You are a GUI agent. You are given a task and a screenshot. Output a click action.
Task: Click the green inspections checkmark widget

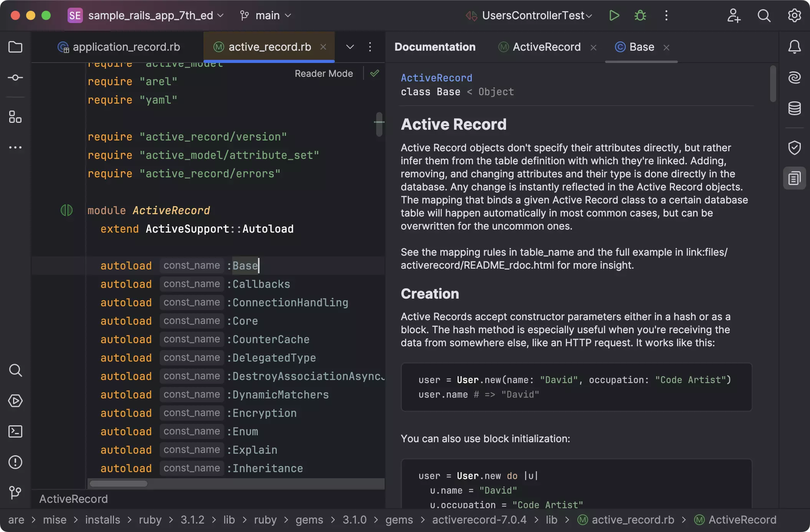375,73
